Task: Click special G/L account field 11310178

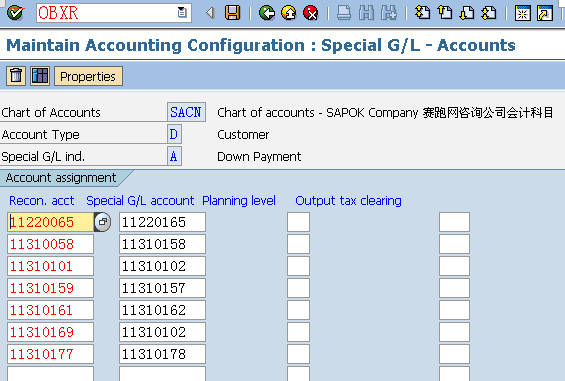Action: click(x=162, y=354)
